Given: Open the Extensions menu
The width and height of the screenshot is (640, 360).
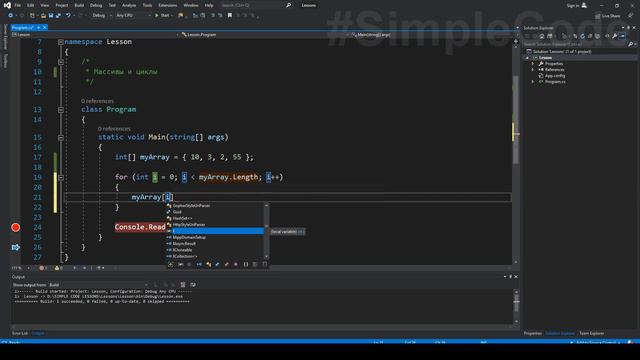Looking at the screenshot, I should 168,5.
